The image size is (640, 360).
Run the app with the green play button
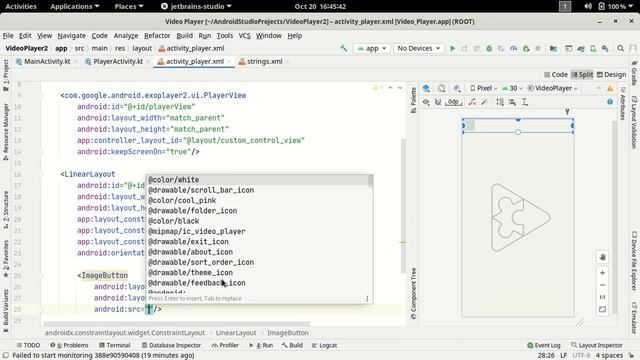pyautogui.click(x=452, y=48)
